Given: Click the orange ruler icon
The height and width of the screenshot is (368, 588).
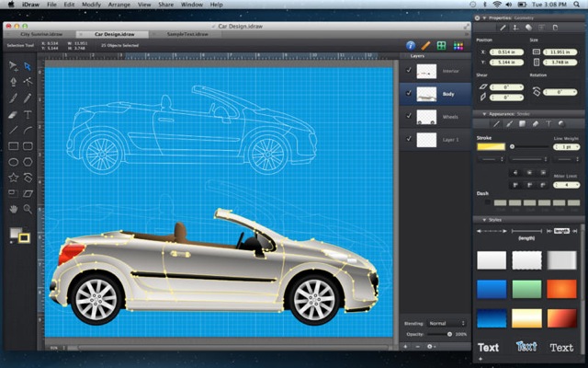Looking at the screenshot, I should (x=425, y=45).
